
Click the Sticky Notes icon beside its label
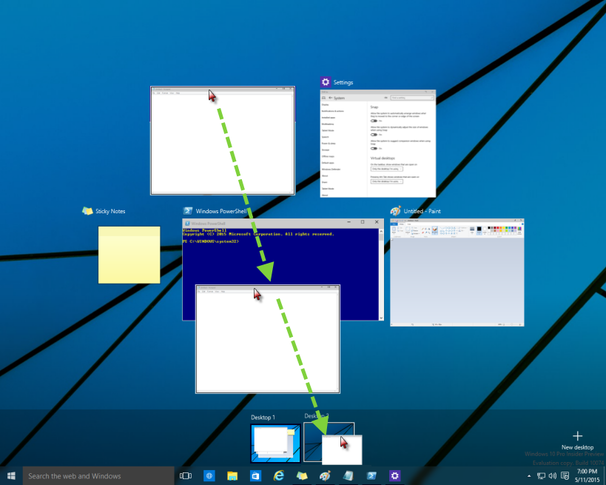point(87,211)
